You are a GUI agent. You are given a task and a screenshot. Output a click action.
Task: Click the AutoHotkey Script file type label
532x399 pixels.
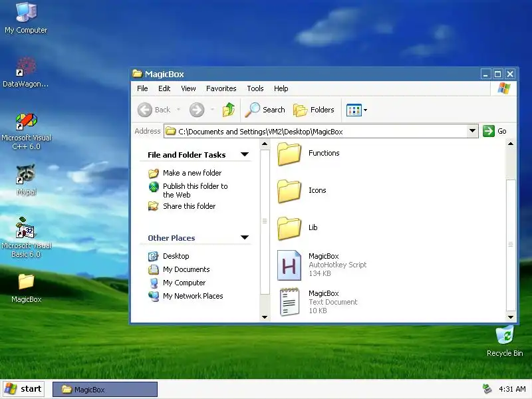pos(338,265)
